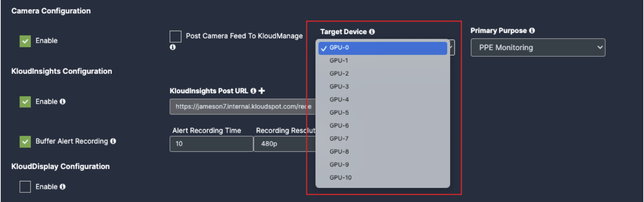
Task: Enable the KloudDisplay Configuration checkbox
Action: tap(25, 187)
